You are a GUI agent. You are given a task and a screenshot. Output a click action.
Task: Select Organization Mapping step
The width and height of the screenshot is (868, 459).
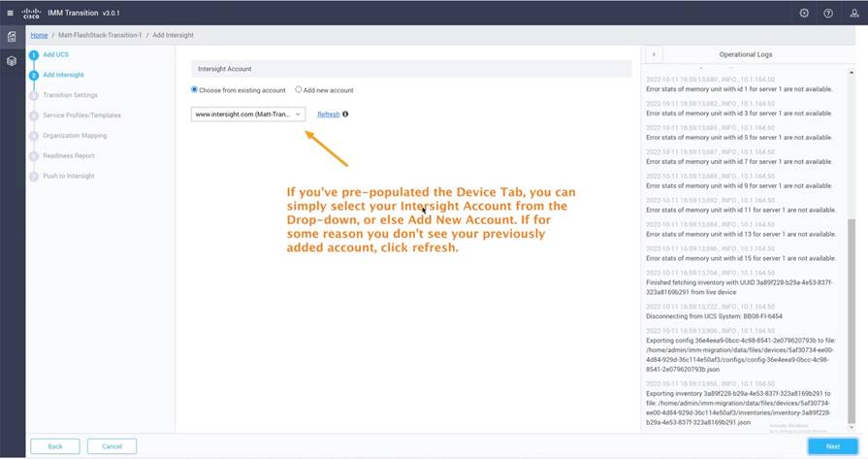click(75, 136)
